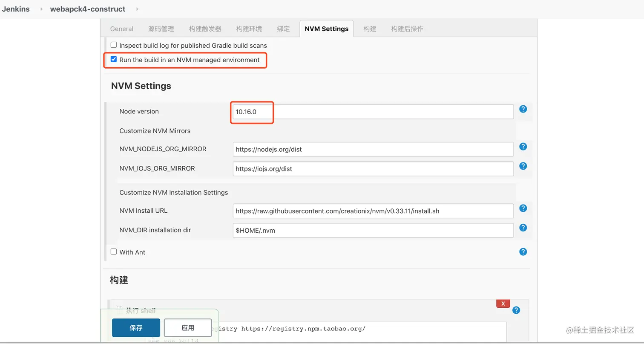The image size is (644, 344).
Task: Click the 保存 save button
Action: click(136, 328)
